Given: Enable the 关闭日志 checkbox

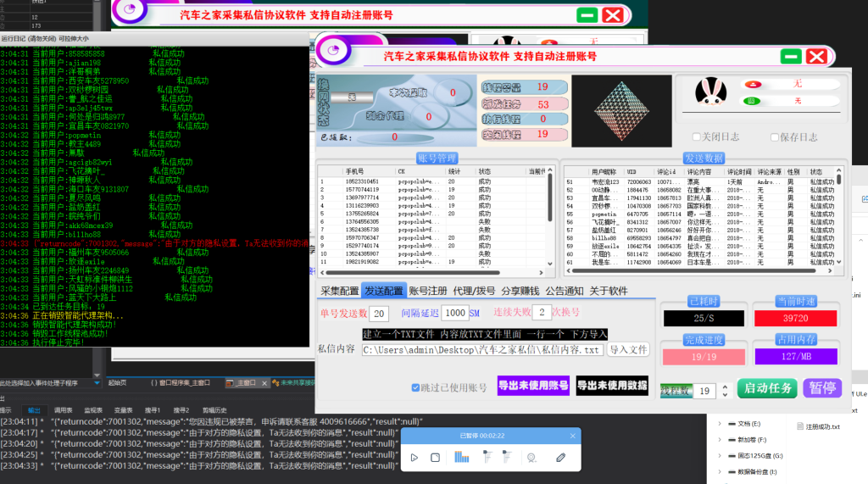Looking at the screenshot, I should [697, 137].
